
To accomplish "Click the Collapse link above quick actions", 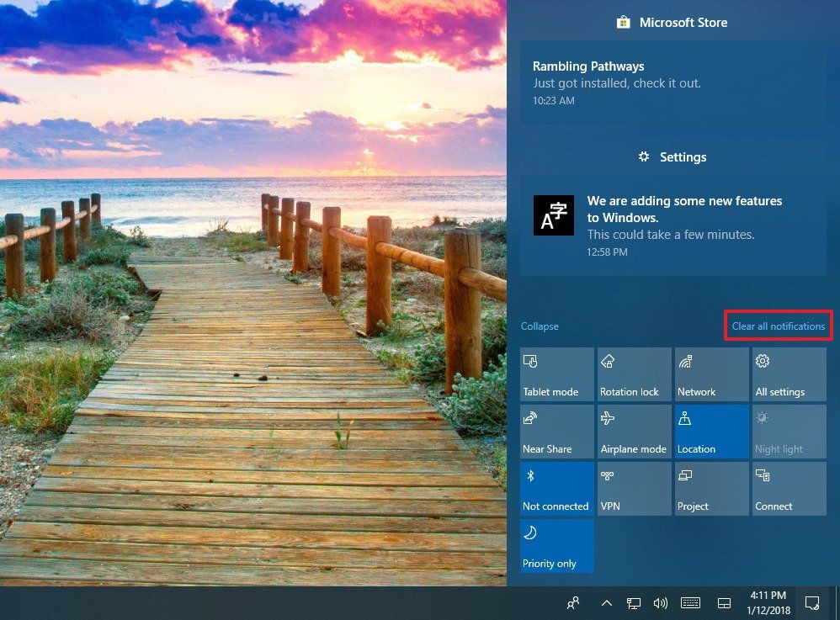I will 540,326.
